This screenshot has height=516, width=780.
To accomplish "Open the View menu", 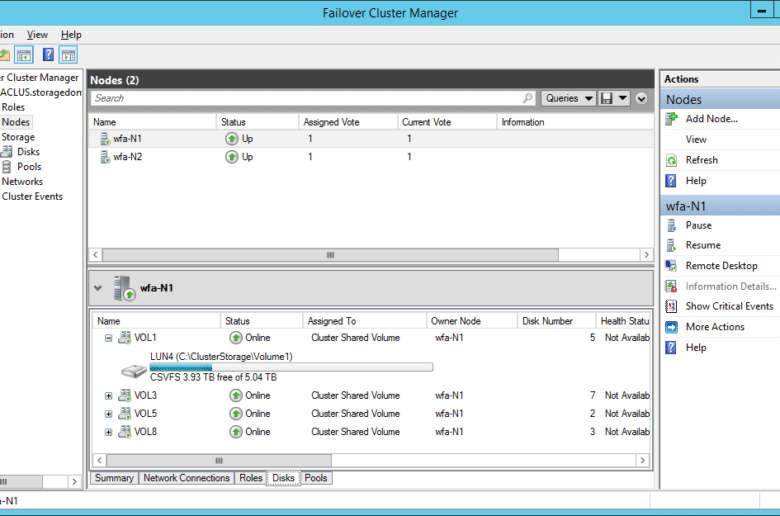I will click(37, 35).
